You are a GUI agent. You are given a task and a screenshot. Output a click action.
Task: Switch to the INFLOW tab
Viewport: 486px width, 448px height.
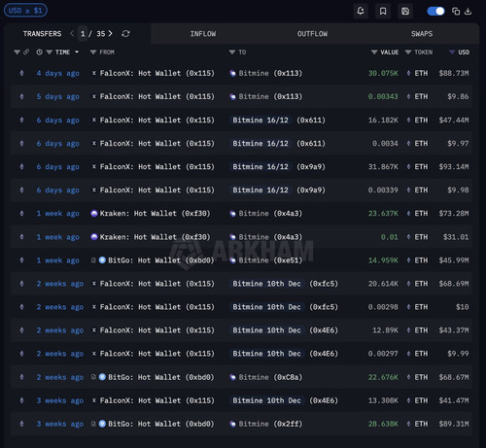[203, 34]
